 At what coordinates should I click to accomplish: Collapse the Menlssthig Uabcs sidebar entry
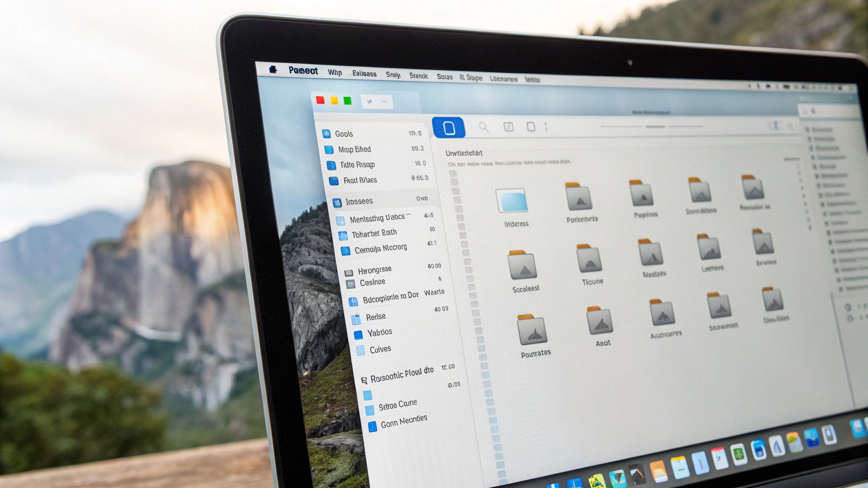[x=409, y=216]
